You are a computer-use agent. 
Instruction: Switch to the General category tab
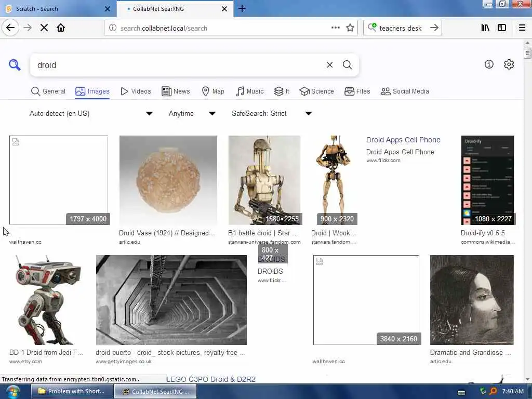[48, 91]
